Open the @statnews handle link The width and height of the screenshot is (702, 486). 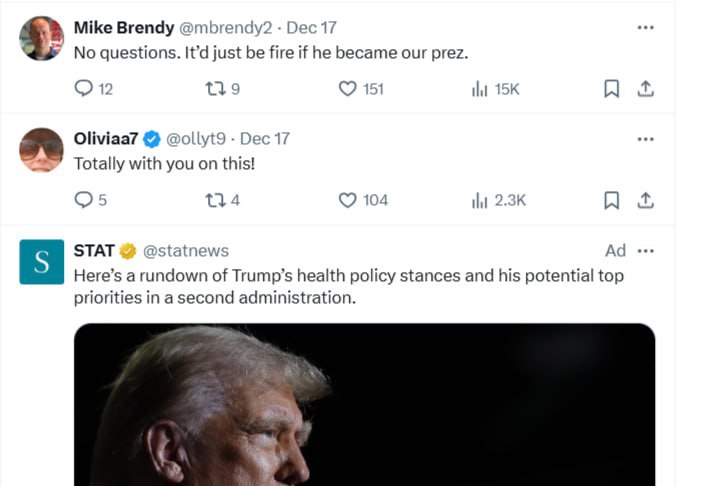(x=186, y=251)
